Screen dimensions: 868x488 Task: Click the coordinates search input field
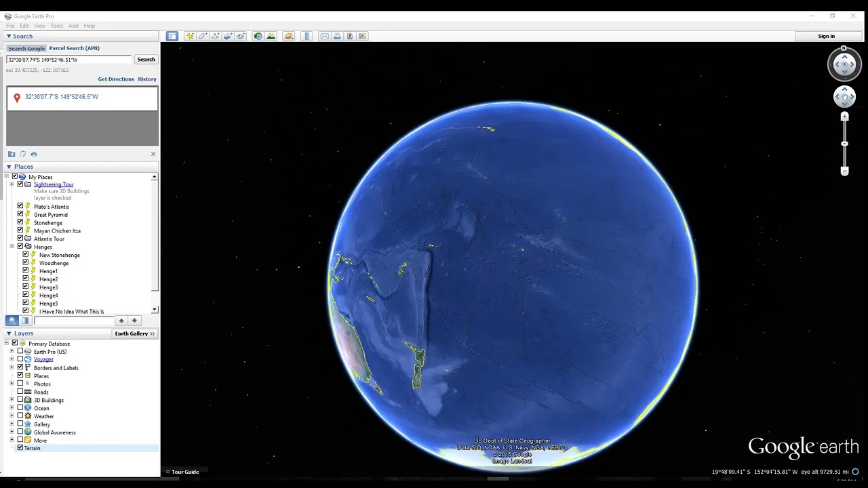[68, 60]
